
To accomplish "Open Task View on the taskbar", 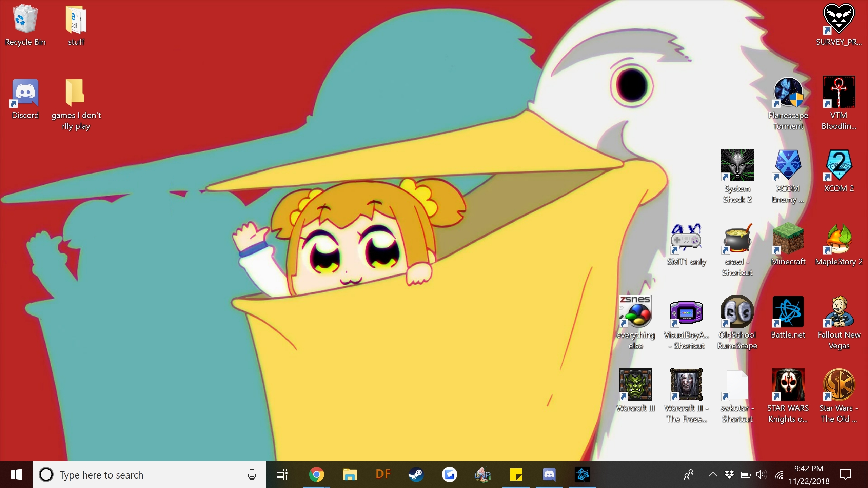I will point(282,474).
